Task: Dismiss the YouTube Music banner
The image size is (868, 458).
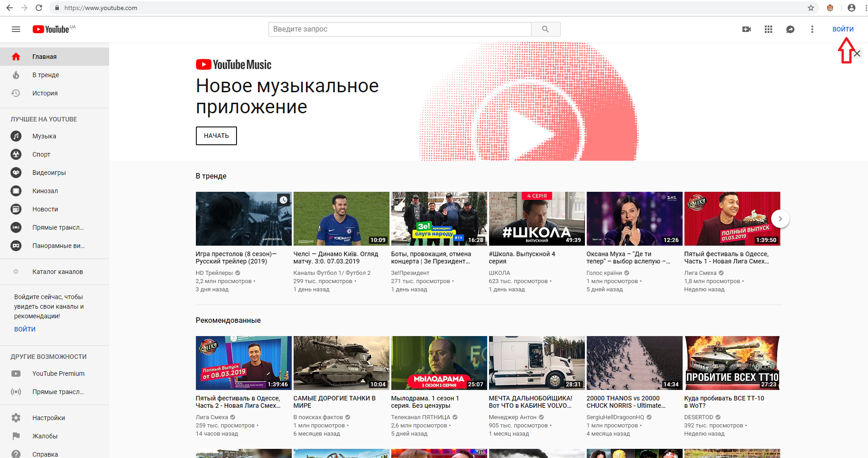Action: pos(857,53)
